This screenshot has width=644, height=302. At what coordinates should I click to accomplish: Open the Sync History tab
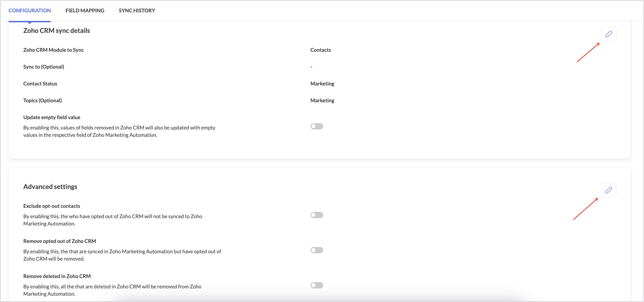click(x=137, y=11)
